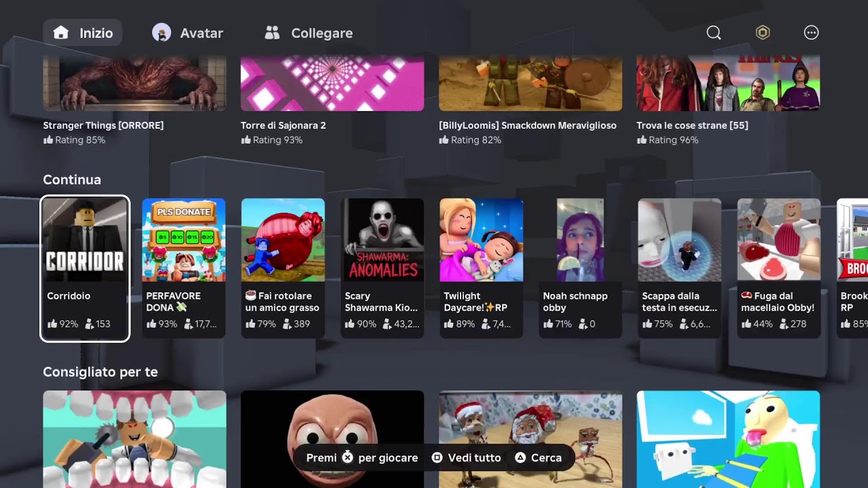Click the avatar portrait icon
868x488 pixels.
[161, 33]
